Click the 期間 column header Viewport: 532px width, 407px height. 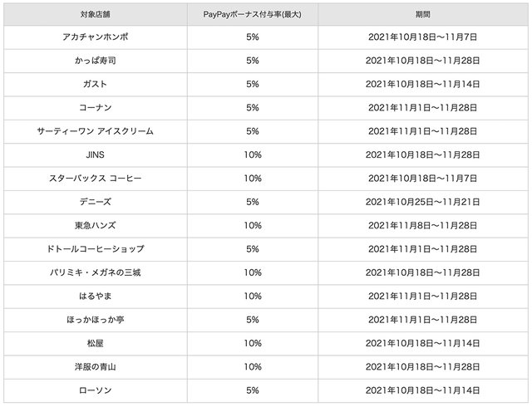coord(422,14)
